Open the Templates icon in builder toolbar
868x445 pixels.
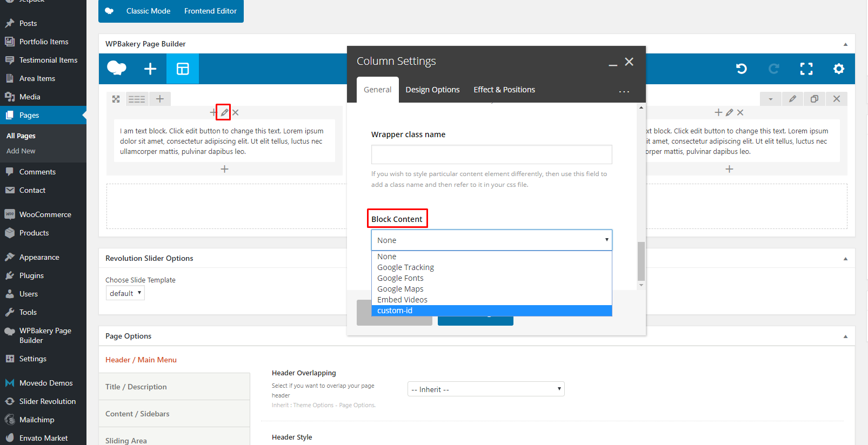click(183, 69)
